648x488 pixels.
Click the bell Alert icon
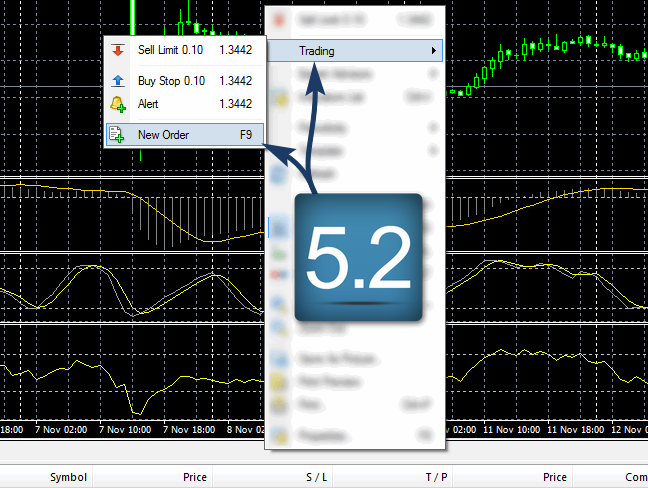click(x=118, y=104)
